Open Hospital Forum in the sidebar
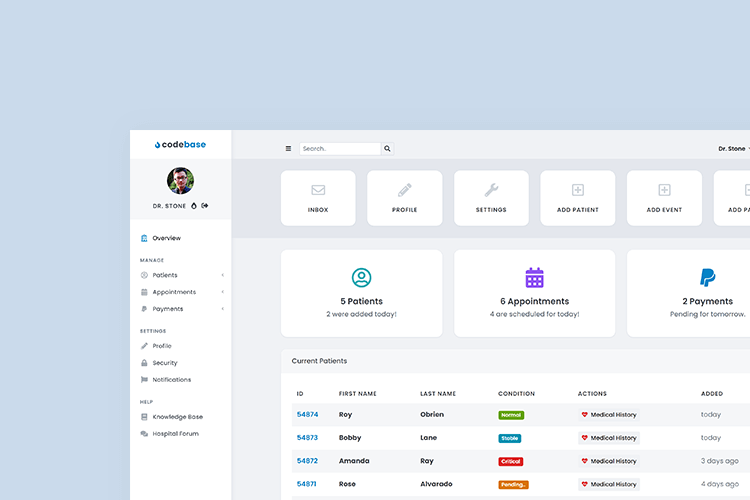Viewport: 750px width, 500px height. pyautogui.click(x=180, y=433)
